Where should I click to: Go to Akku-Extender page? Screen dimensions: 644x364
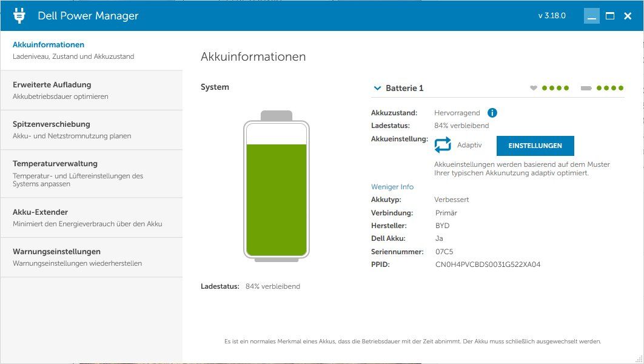coord(92,218)
